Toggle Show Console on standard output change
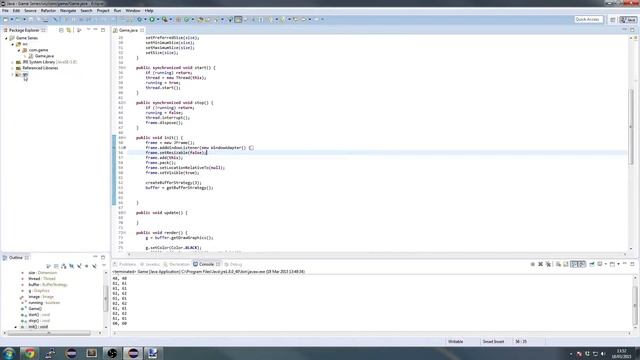 (574, 264)
